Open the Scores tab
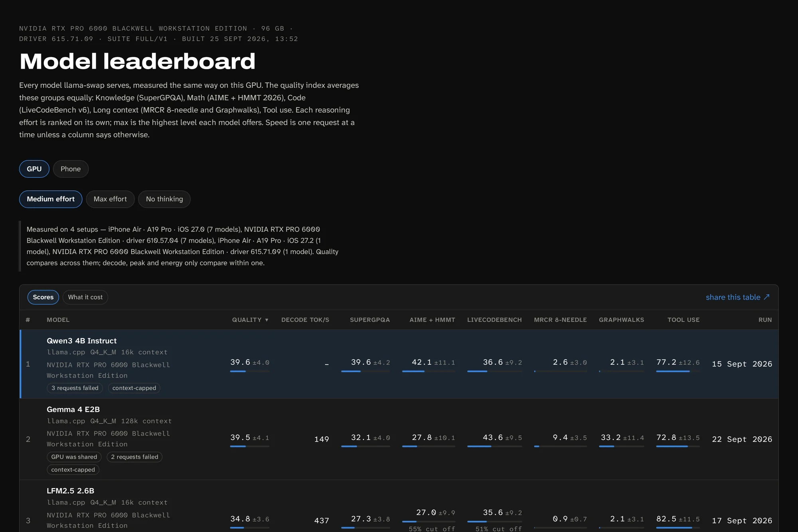The image size is (798, 532). (x=43, y=297)
